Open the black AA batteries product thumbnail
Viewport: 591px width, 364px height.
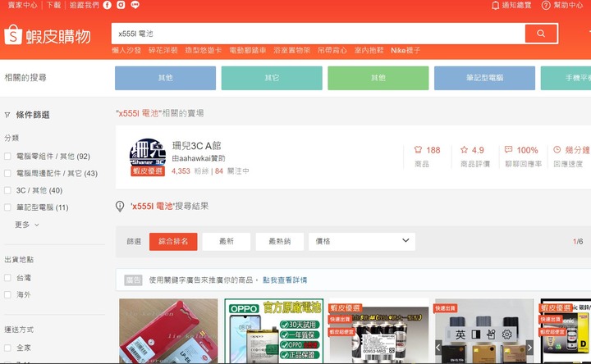click(378, 331)
